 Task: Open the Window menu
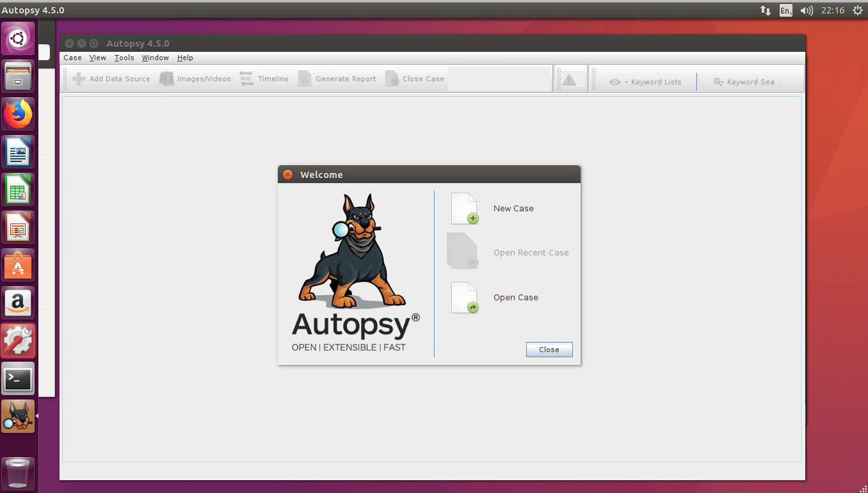[x=156, y=58]
